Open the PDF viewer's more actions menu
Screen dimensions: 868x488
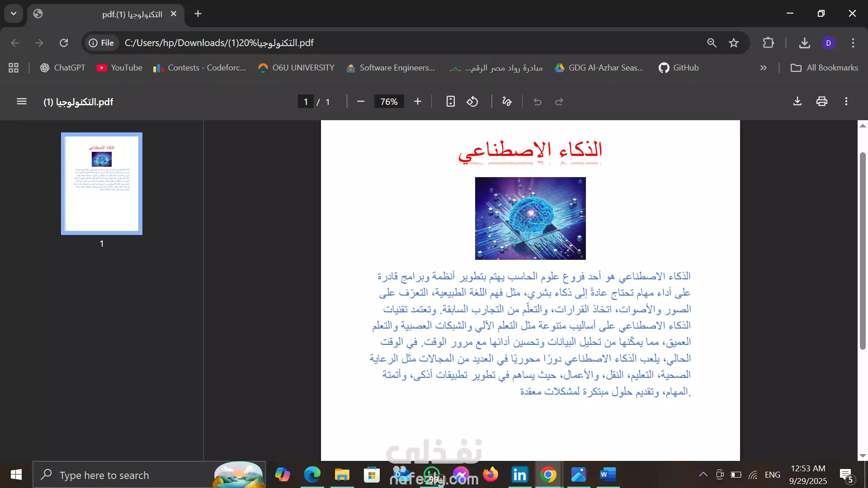[x=846, y=102]
